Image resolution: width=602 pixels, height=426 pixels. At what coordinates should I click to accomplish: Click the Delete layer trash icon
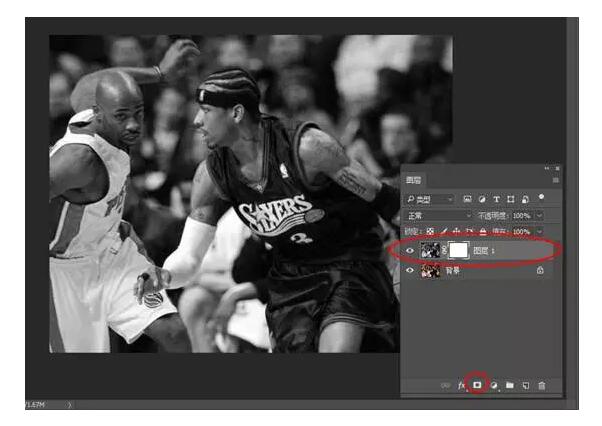tap(541, 384)
